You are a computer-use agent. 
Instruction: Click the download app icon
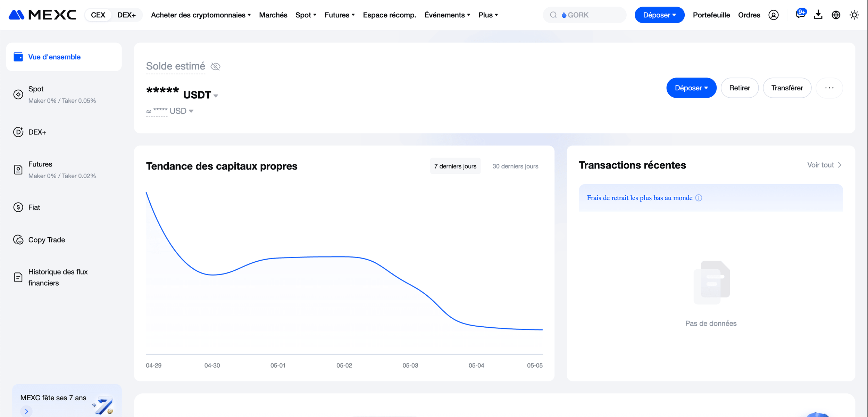tap(818, 15)
